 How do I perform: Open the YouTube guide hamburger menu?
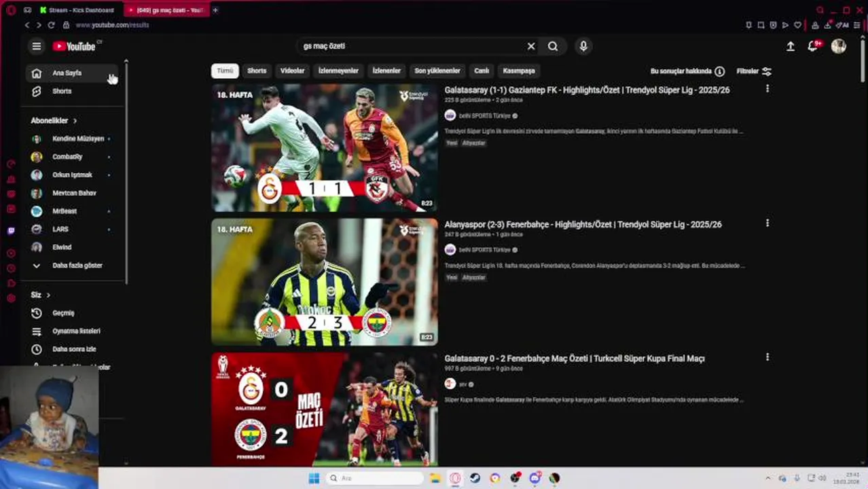pos(37,46)
